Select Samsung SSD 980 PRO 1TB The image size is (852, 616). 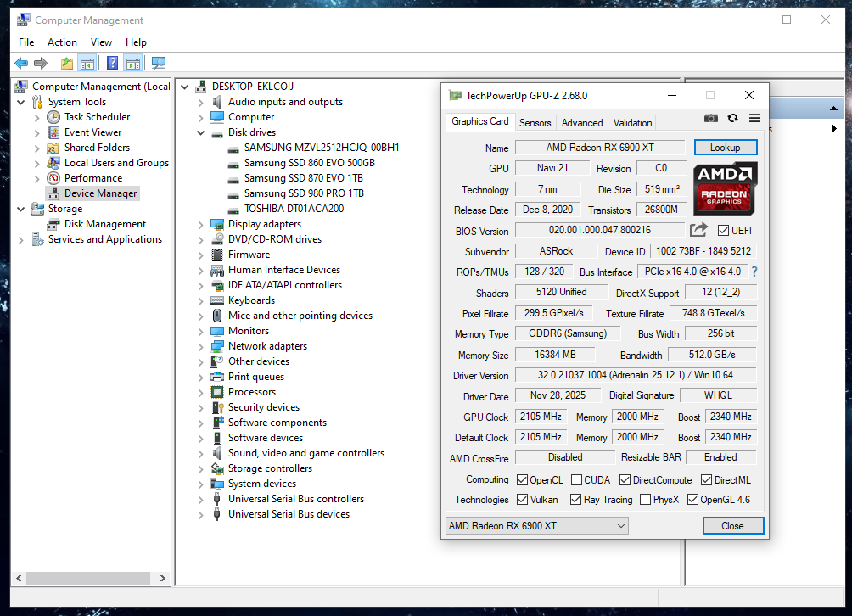304,193
